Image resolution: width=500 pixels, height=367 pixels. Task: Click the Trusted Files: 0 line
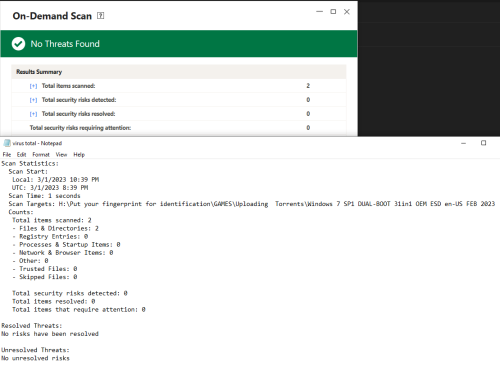click(x=45, y=269)
